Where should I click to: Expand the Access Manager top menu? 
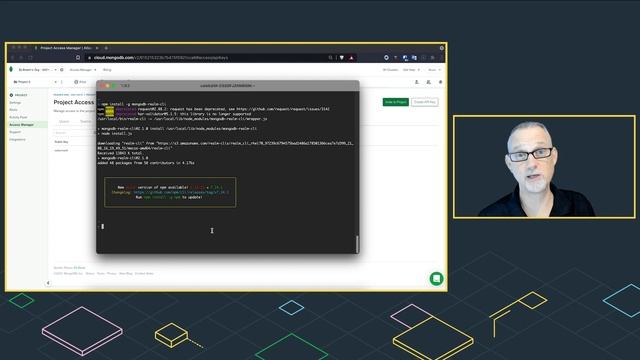tap(83, 70)
